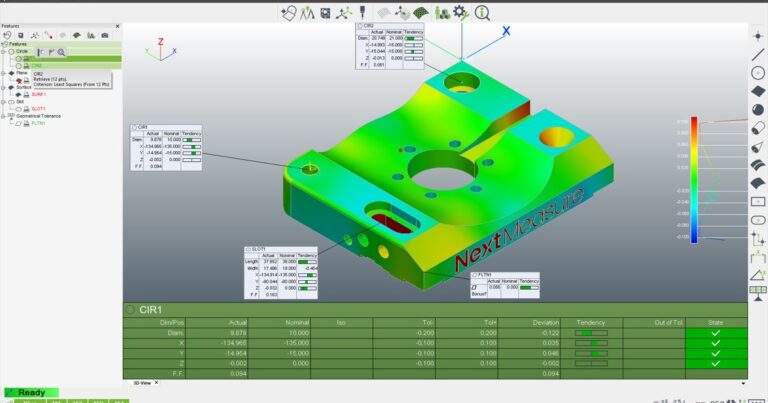Select the Sphere feature tool in right toolbar
This screenshot has height=403, width=768.
tap(758, 110)
